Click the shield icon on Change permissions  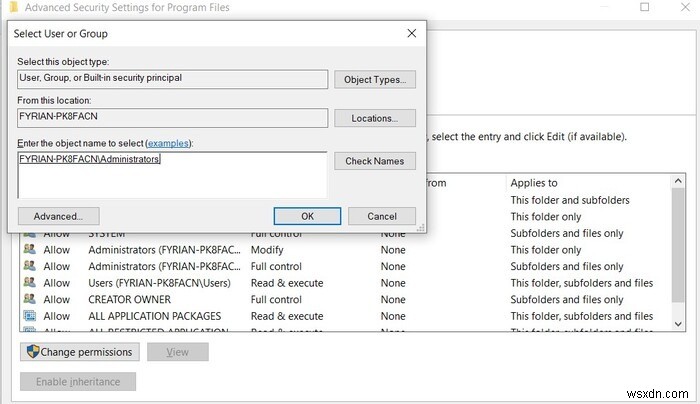(32, 352)
